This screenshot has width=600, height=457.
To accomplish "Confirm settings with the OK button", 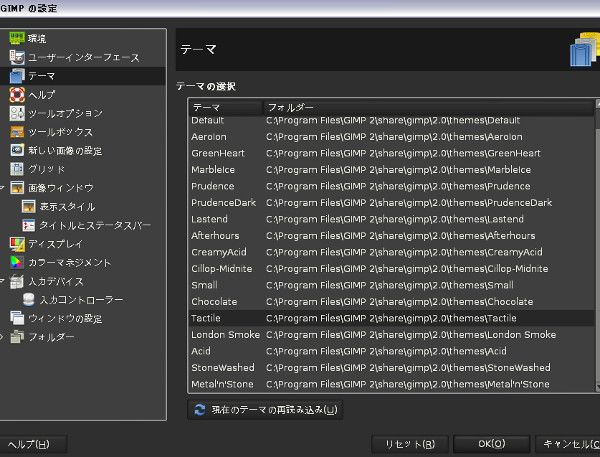I will click(x=490, y=443).
